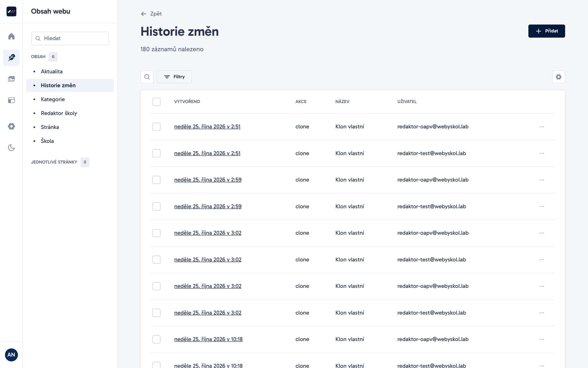Click the back arrow next to Zpět
Viewport: 588px width, 368px height.
tap(144, 14)
